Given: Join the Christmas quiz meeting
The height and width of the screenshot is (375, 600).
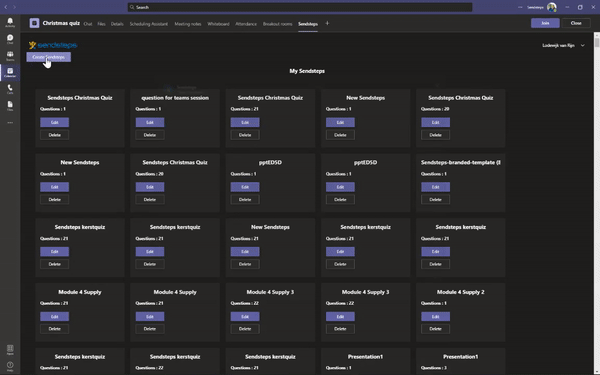Looking at the screenshot, I should (x=545, y=23).
